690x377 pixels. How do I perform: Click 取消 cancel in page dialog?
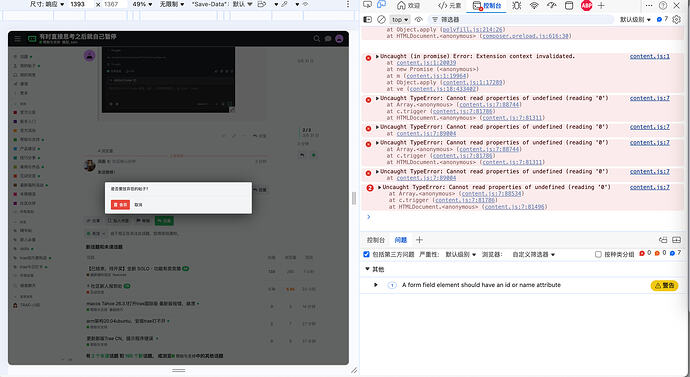click(x=139, y=205)
